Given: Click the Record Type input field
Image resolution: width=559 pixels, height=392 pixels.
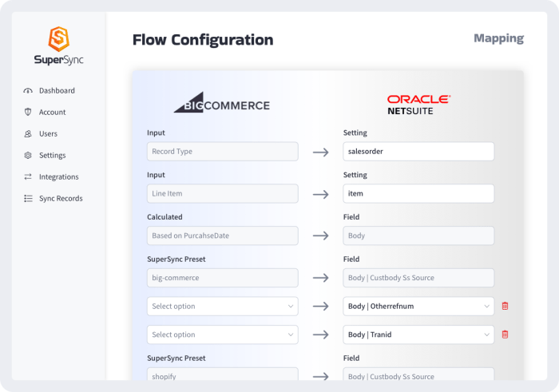Looking at the screenshot, I should 222,152.
